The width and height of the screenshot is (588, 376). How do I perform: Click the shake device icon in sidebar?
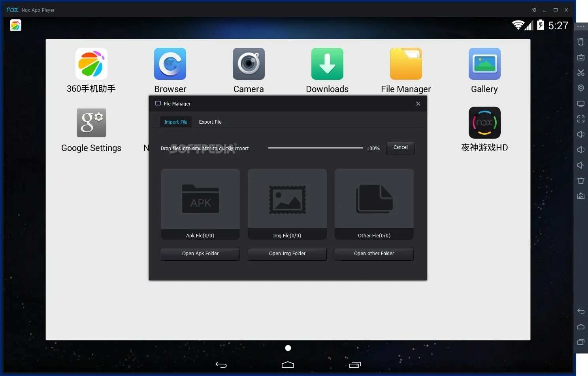coord(581,42)
